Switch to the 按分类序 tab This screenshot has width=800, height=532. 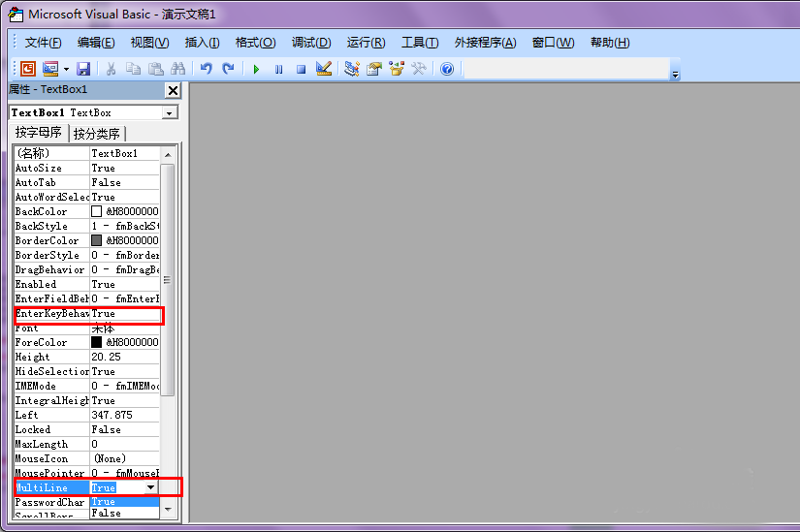(96, 134)
